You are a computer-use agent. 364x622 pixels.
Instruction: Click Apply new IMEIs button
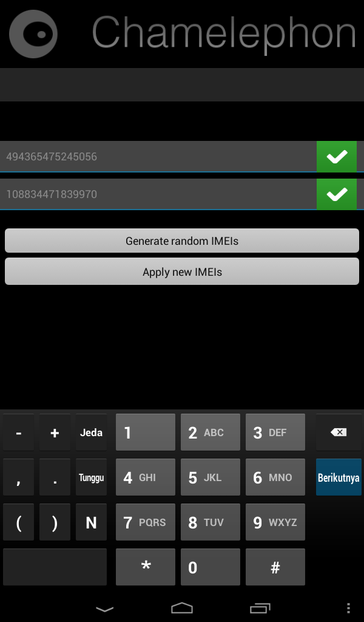pyautogui.click(x=182, y=272)
